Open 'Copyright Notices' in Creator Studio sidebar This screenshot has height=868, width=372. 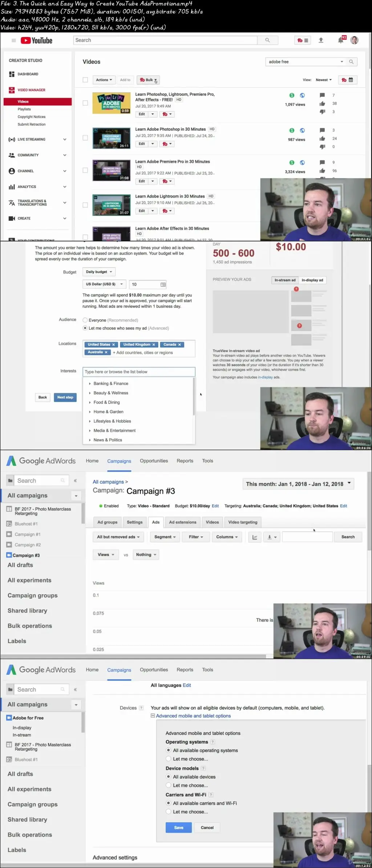click(x=32, y=117)
